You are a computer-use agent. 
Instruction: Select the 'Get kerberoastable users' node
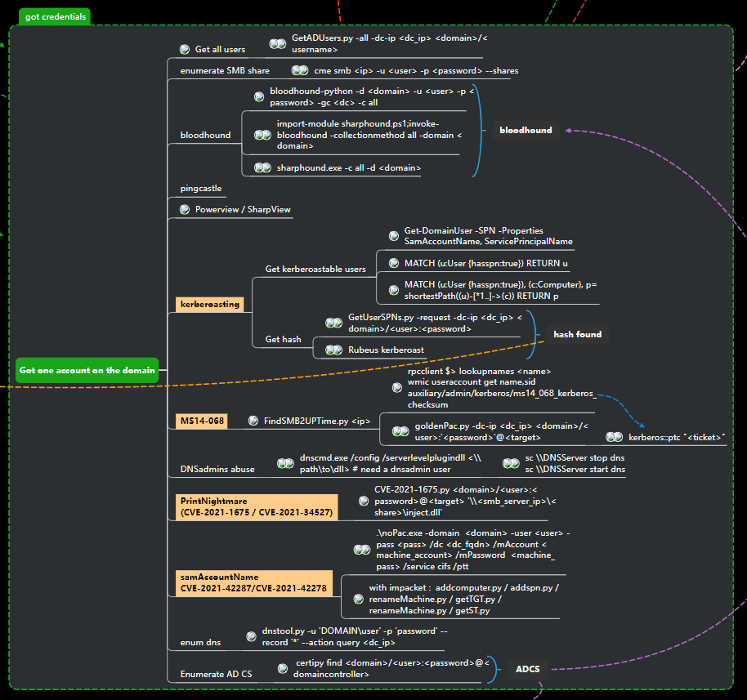tap(315, 269)
